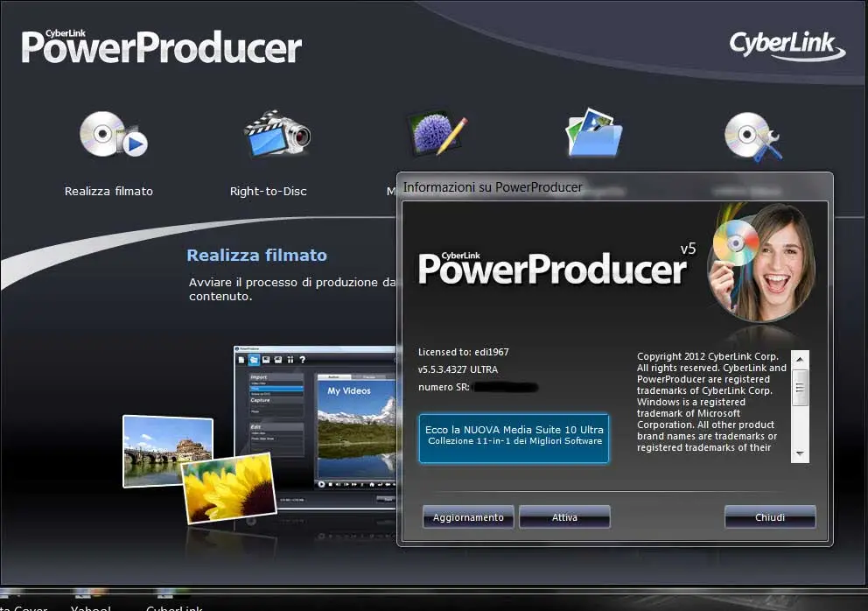Open the photo folder icon

tap(593, 132)
